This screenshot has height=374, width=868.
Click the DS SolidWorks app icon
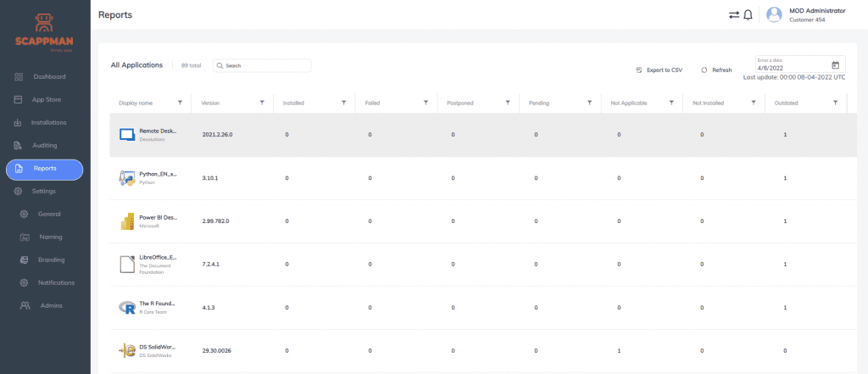pos(127,351)
